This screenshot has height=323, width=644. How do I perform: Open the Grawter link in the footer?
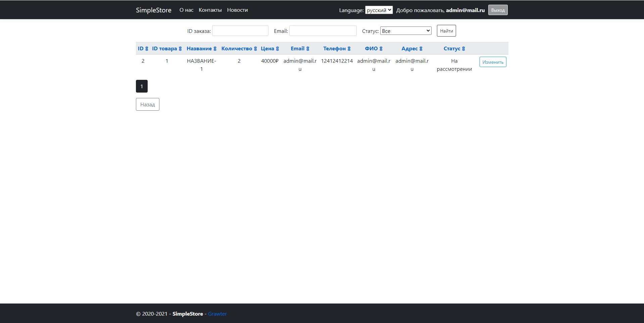pos(217,314)
